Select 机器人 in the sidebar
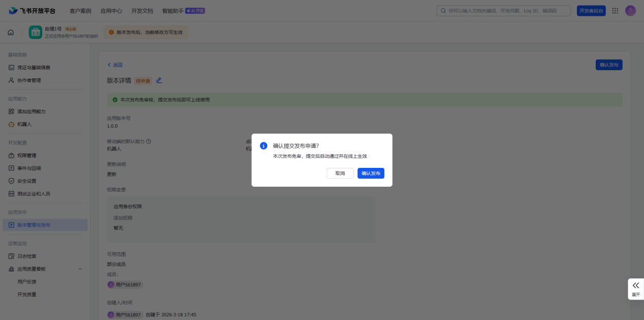The image size is (644, 320). 24,124
